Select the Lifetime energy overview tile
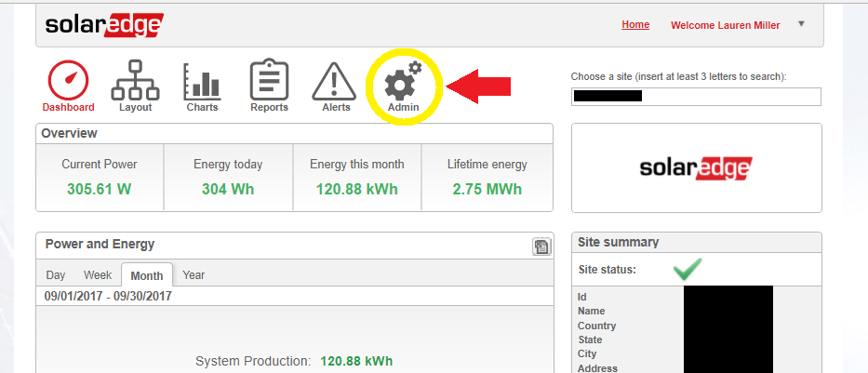The image size is (868, 373). click(x=487, y=177)
